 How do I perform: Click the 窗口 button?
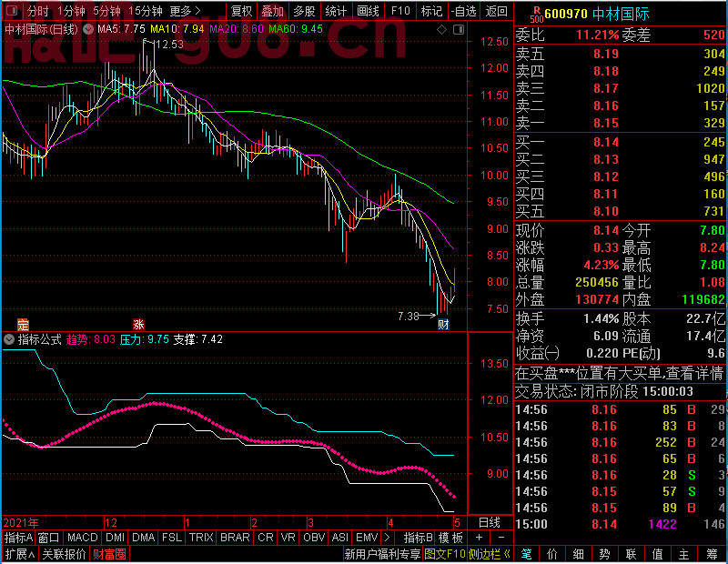[x=48, y=538]
